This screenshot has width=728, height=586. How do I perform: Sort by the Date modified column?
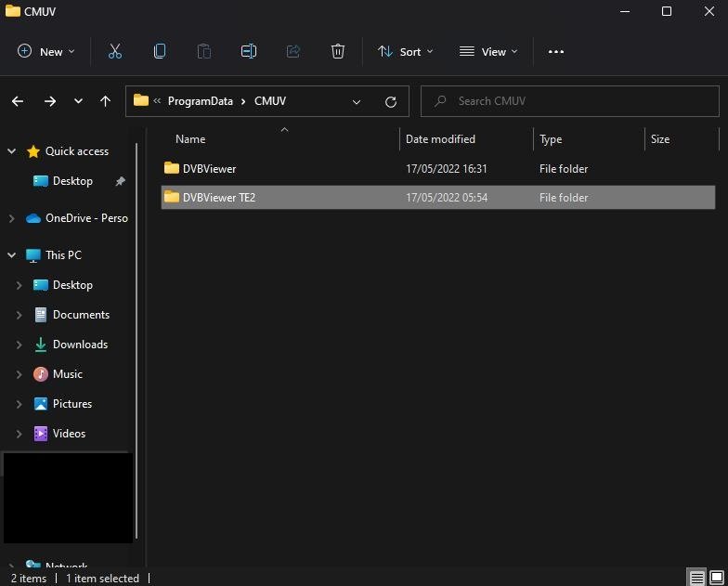(440, 139)
